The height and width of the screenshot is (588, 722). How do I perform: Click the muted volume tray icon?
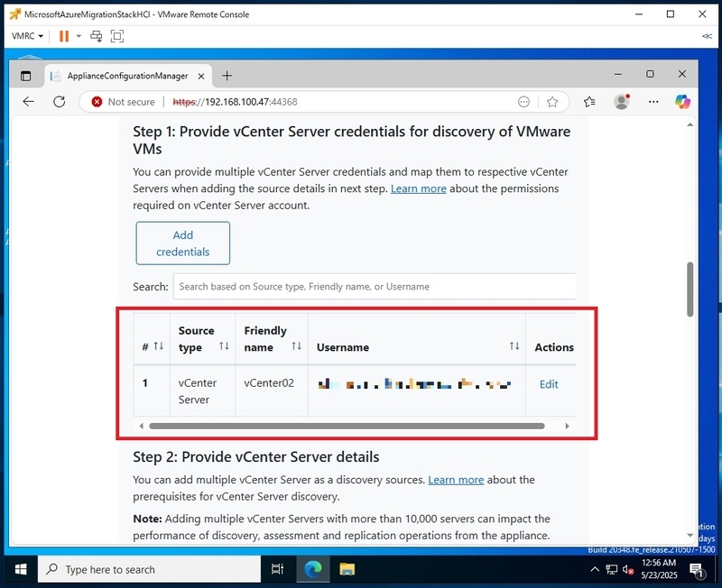(627, 570)
